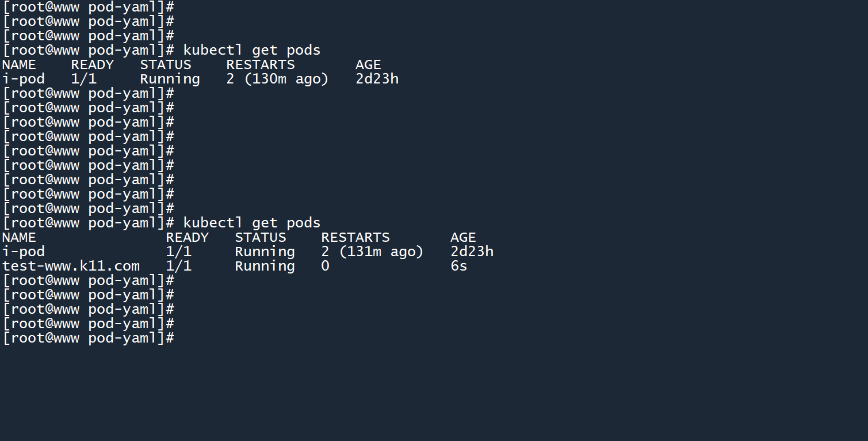Click the 6s age value
Image resolution: width=868 pixels, height=441 pixels.
[x=459, y=266]
